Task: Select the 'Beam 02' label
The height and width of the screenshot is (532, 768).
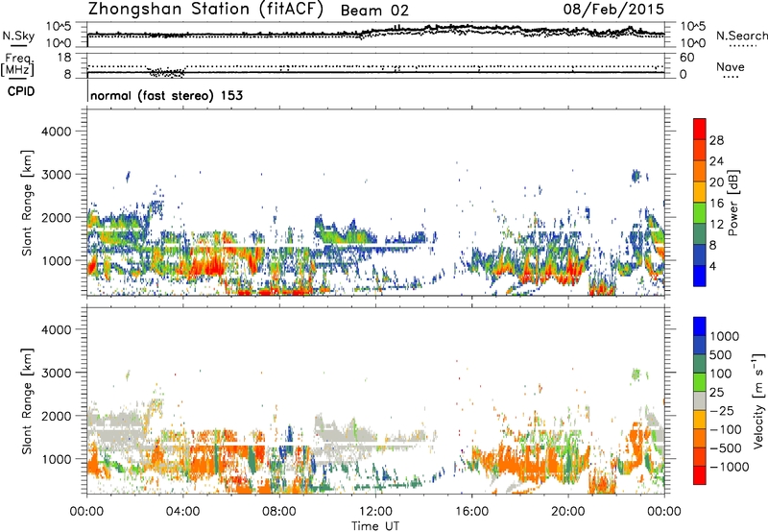Action: pyautogui.click(x=374, y=11)
